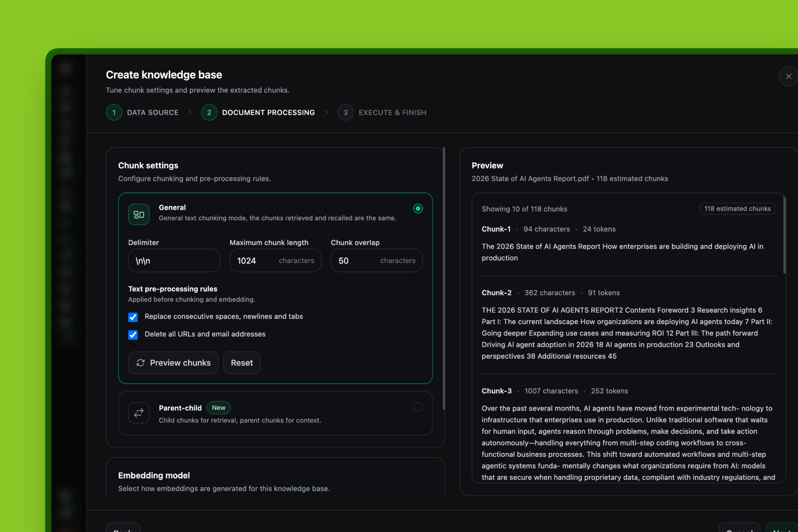798x532 pixels.
Task: Click the refresh icon in Preview chunks
Action: pyautogui.click(x=140, y=363)
